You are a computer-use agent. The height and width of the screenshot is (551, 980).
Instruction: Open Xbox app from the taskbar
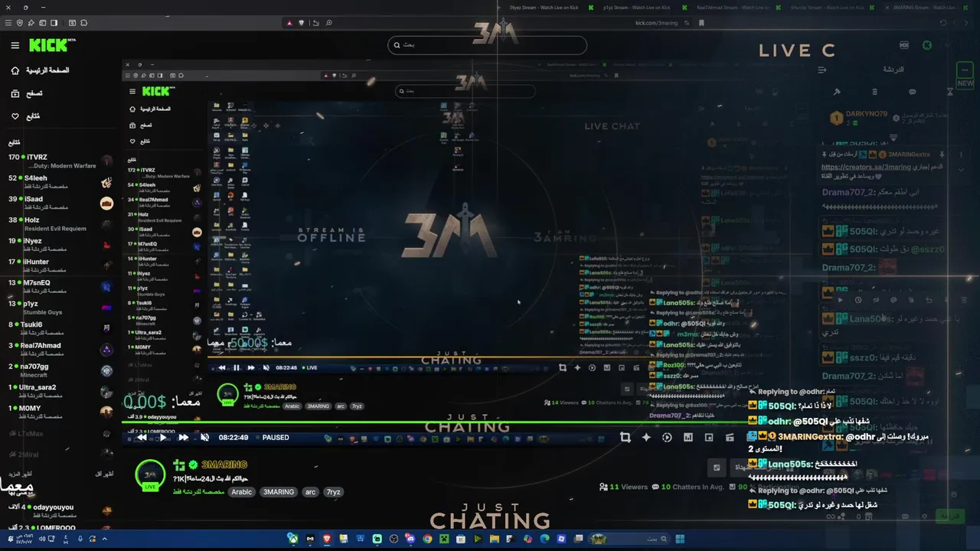pyautogui.click(x=292, y=539)
